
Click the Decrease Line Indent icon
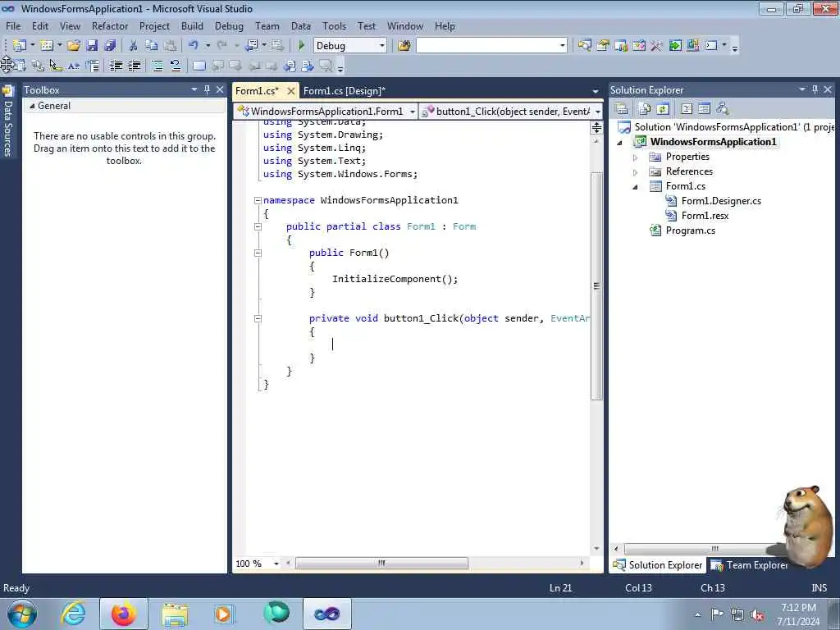[116, 66]
